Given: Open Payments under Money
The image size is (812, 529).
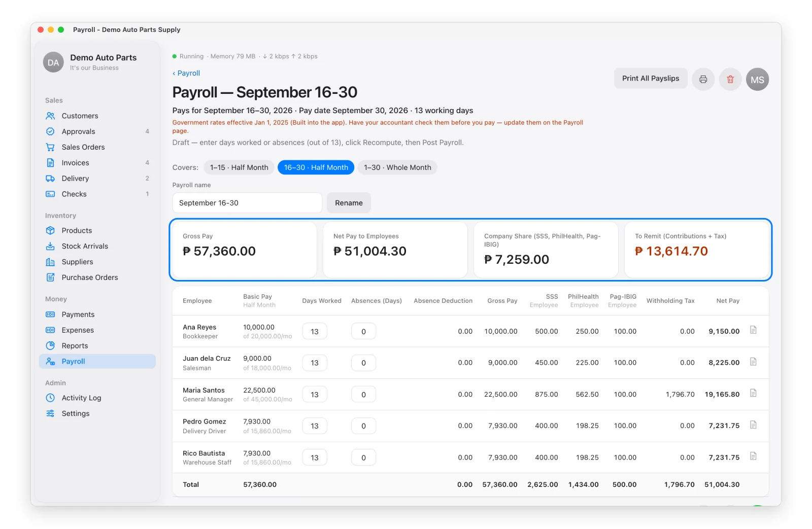Looking at the screenshot, I should [97, 314].
